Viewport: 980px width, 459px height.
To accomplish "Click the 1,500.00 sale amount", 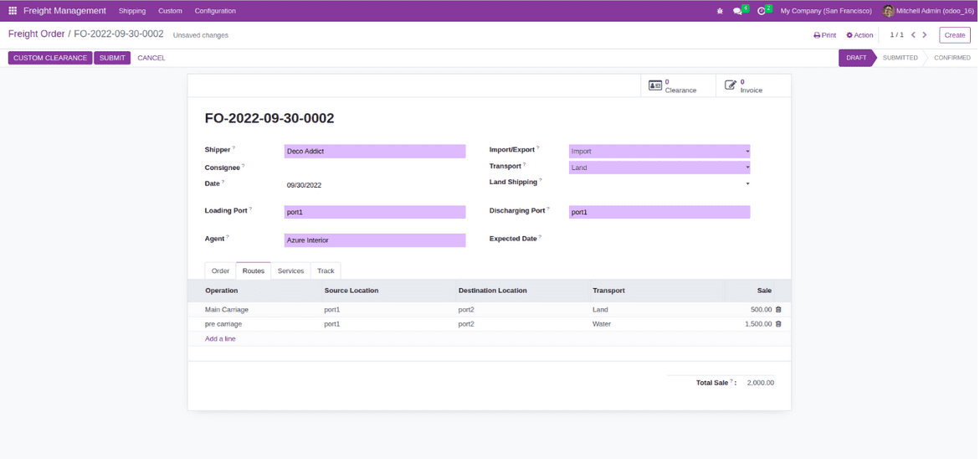I will pyautogui.click(x=758, y=324).
